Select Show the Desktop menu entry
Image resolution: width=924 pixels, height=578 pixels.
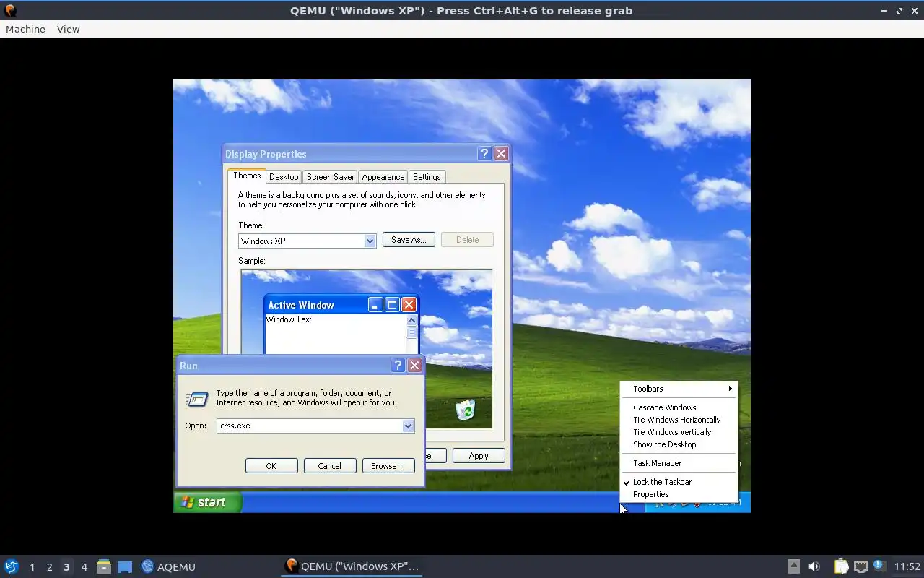pyautogui.click(x=679, y=444)
